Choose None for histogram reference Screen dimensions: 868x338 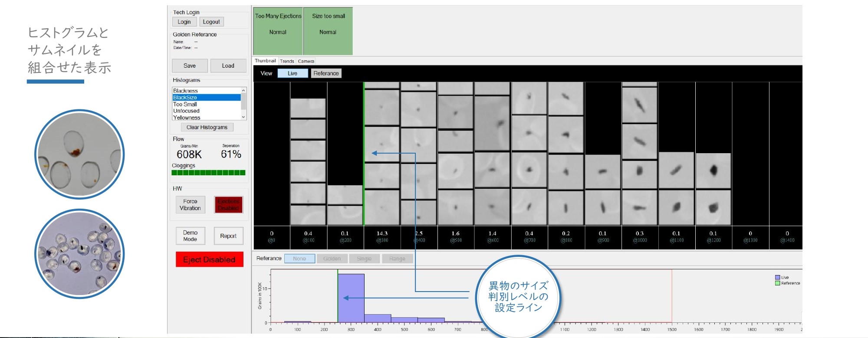(x=299, y=259)
